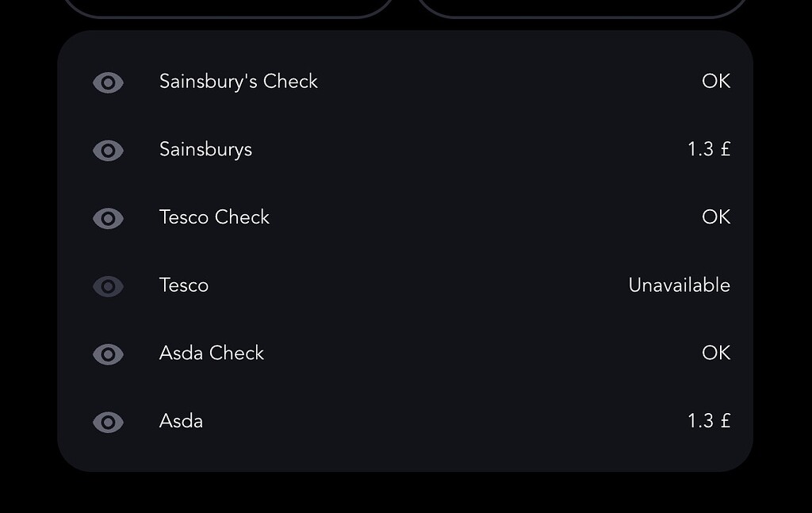
Task: Open the Sainsbury's Check entity label
Action: point(238,82)
